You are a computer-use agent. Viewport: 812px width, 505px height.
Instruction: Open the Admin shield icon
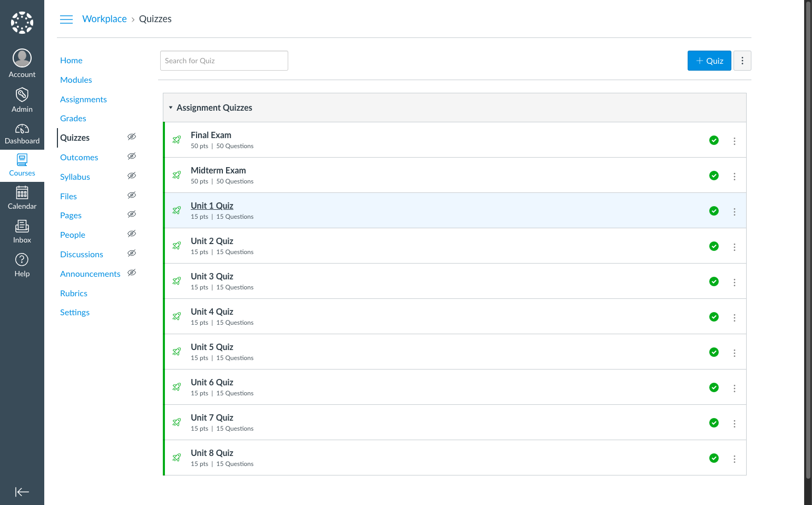(22, 95)
